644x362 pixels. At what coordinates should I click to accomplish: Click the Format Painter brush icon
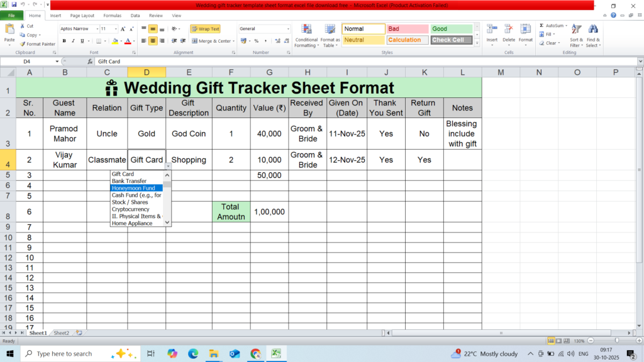tap(23, 44)
